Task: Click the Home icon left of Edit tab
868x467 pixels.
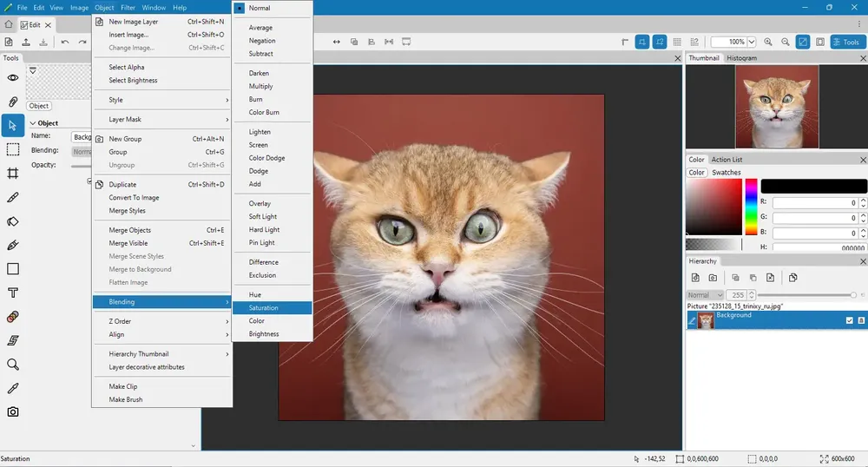Action: (9, 24)
